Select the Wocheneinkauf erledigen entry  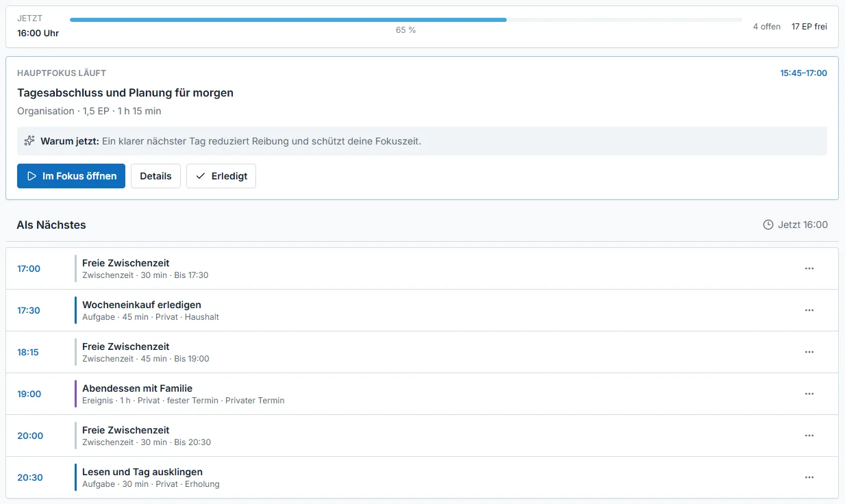point(422,310)
